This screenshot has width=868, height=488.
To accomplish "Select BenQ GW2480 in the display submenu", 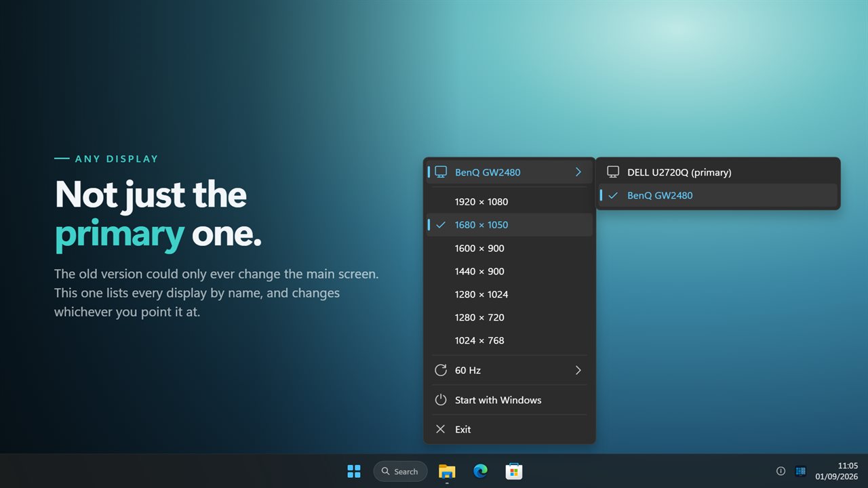I will point(718,195).
